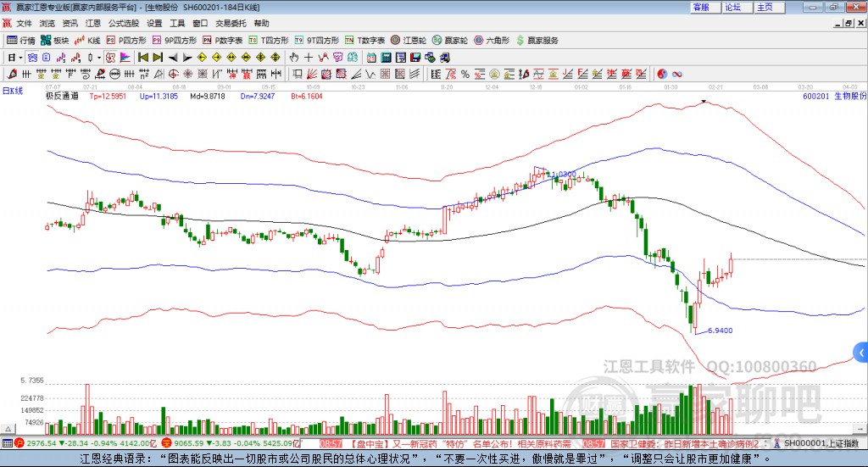Toggle the 极反通道 channel indicator button

point(62,96)
